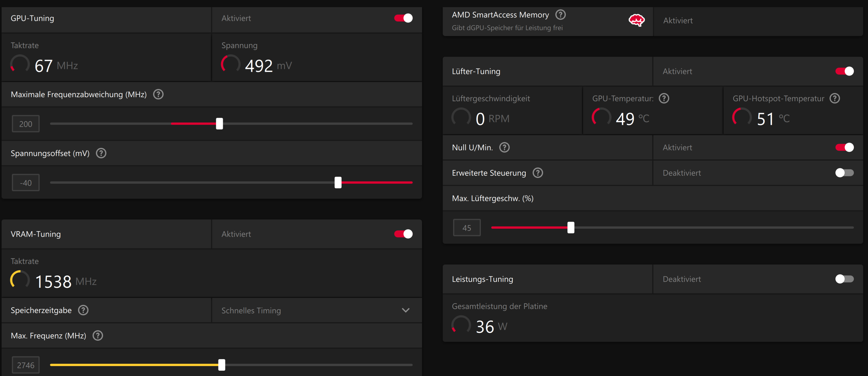The height and width of the screenshot is (376, 868).
Task: Click AMD SmartAccess Memory help icon
Action: [x=560, y=15]
